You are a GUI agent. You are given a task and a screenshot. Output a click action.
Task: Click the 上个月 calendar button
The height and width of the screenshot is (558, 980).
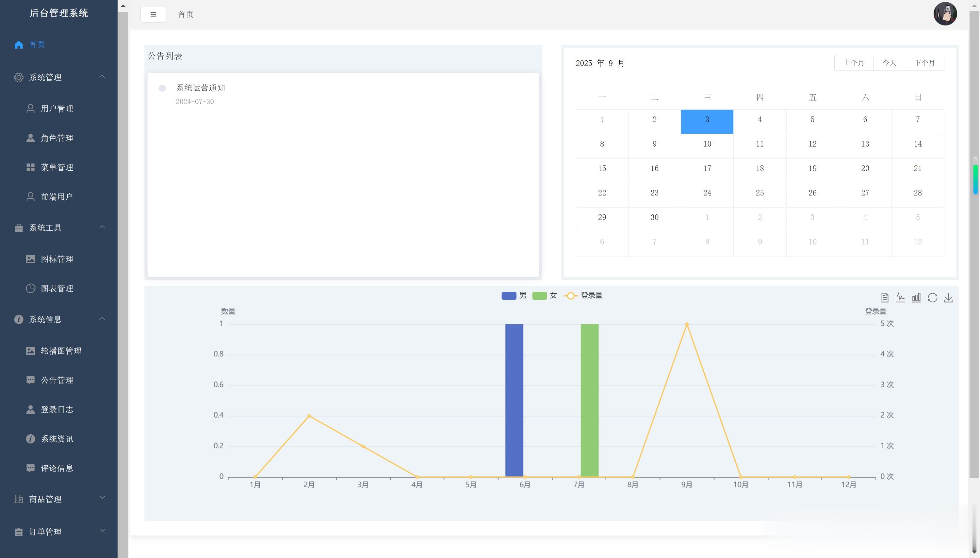click(854, 63)
